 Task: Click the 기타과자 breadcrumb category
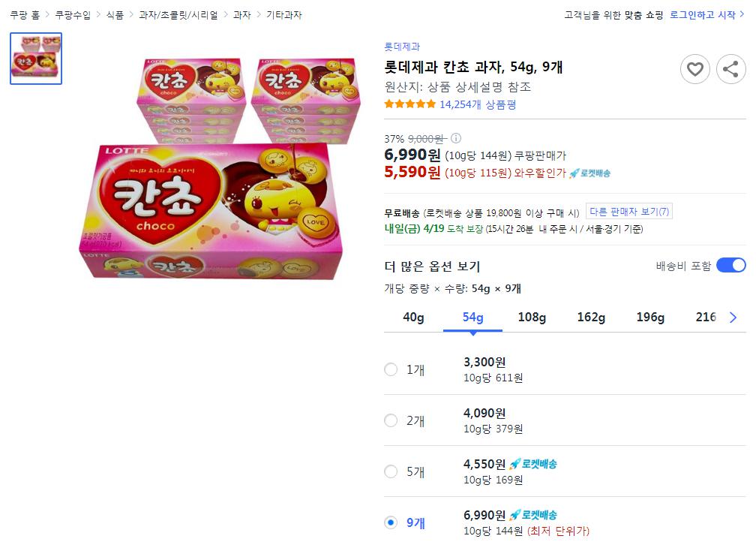click(284, 15)
